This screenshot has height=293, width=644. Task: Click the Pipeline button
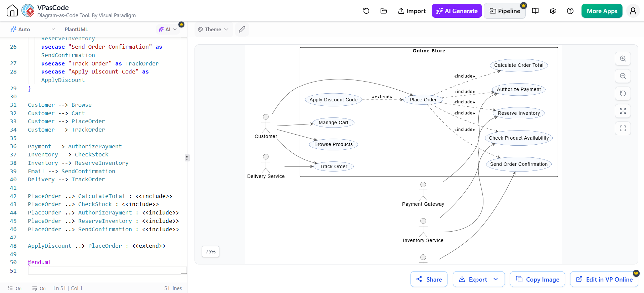(x=505, y=11)
